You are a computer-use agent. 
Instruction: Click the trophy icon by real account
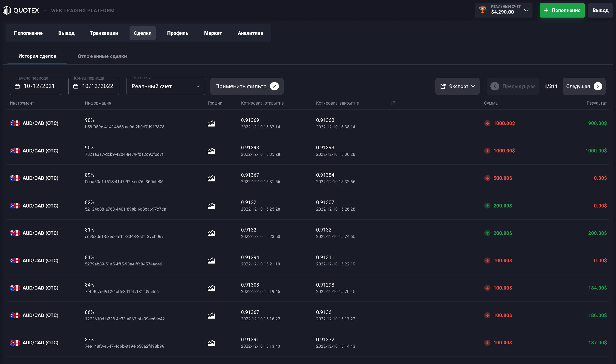(482, 10)
